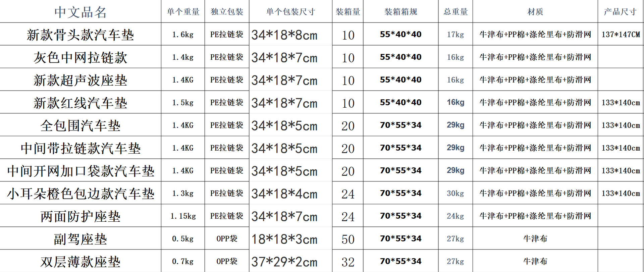Select the 小耳朵橙色包边款汽车垫 cell

80,193
